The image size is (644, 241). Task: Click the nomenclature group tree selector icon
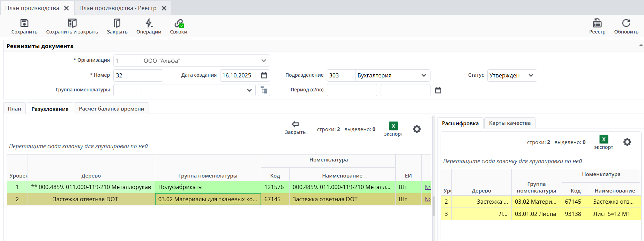click(264, 90)
